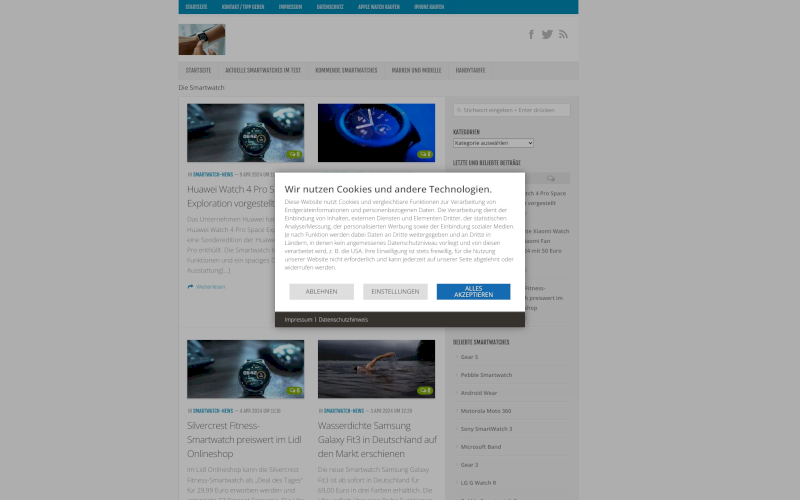Focus the 'Stichwort eingeben' search field
The width and height of the screenshot is (800, 500).
click(512, 110)
